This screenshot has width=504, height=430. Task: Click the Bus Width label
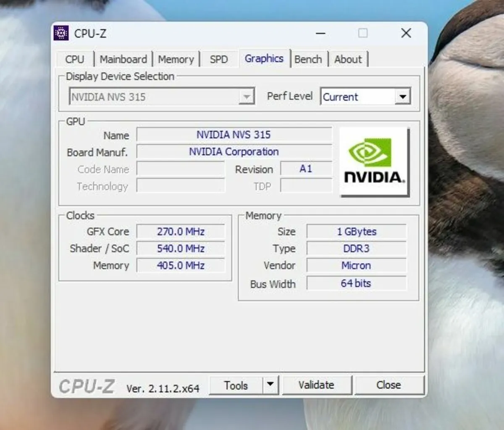tap(273, 284)
